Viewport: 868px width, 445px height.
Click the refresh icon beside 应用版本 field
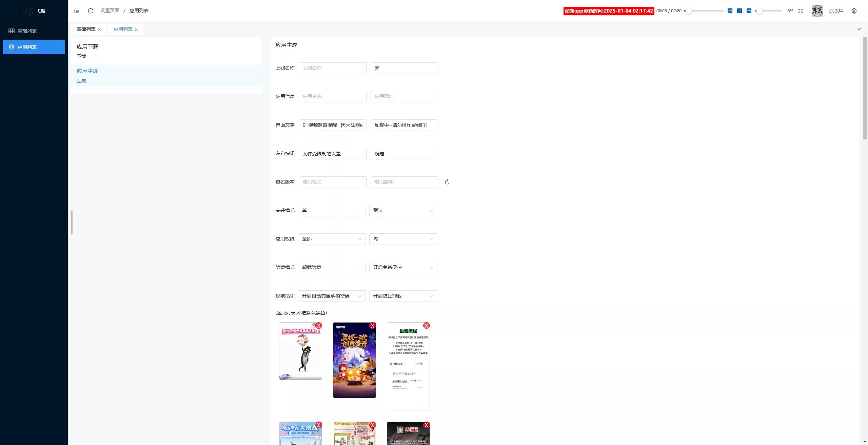coord(447,182)
